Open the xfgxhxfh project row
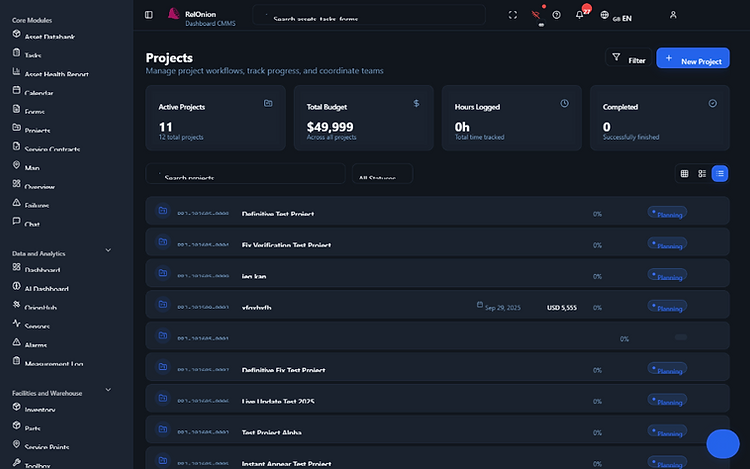The height and width of the screenshot is (469, 750). (x=437, y=305)
